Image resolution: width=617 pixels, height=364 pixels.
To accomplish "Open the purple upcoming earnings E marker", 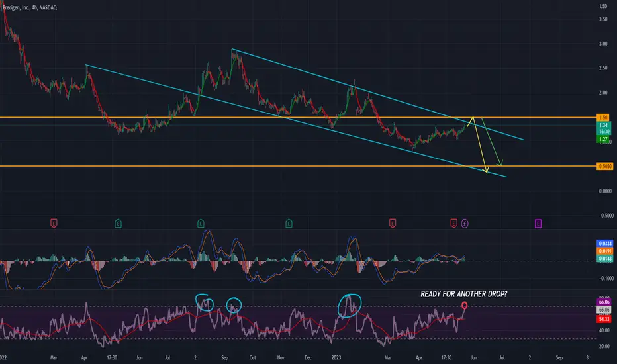I will coord(538,224).
